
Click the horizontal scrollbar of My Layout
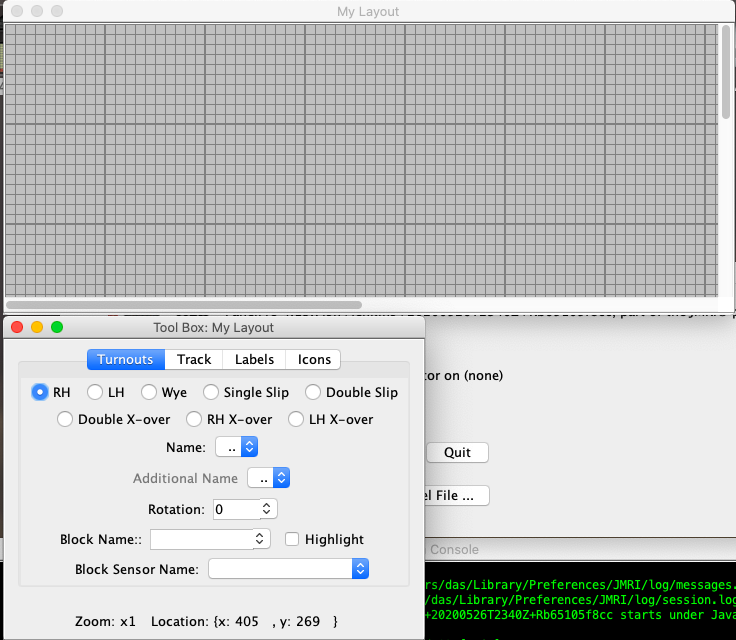tap(184, 304)
